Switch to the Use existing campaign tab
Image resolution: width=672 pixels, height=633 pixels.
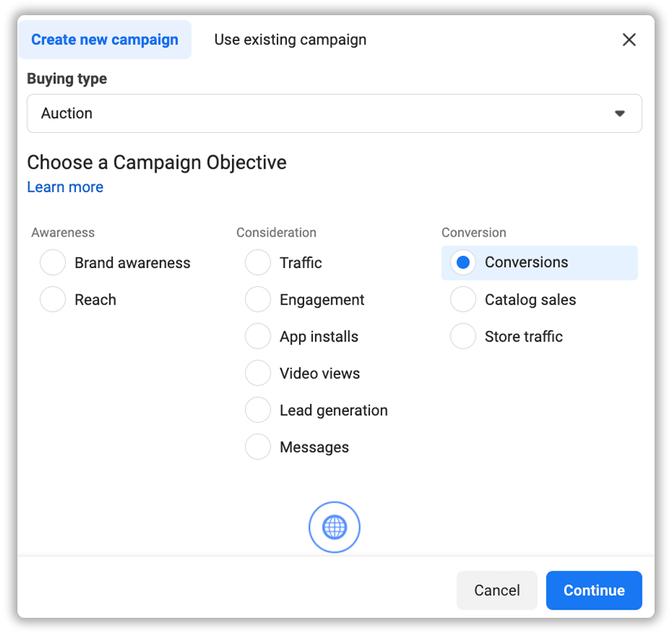pos(290,39)
